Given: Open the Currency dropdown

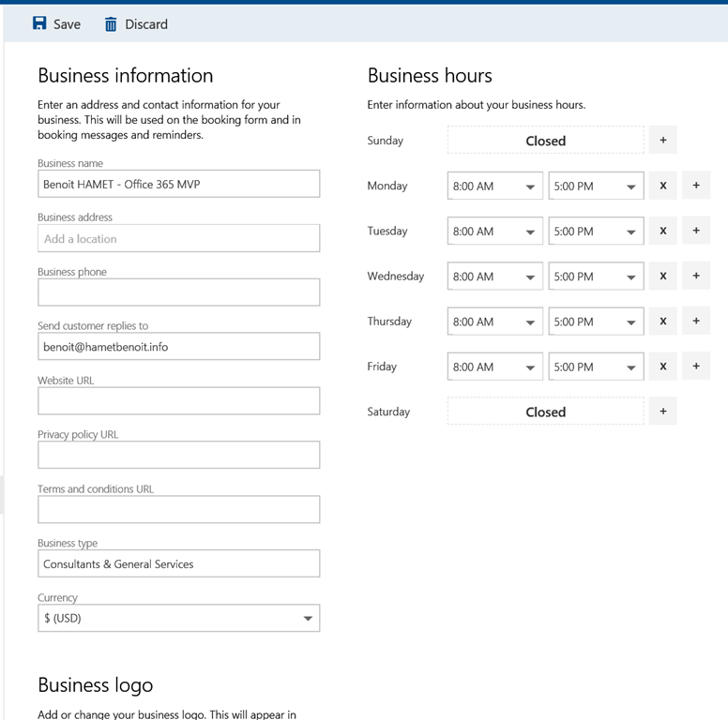Looking at the screenshot, I should pos(178,619).
